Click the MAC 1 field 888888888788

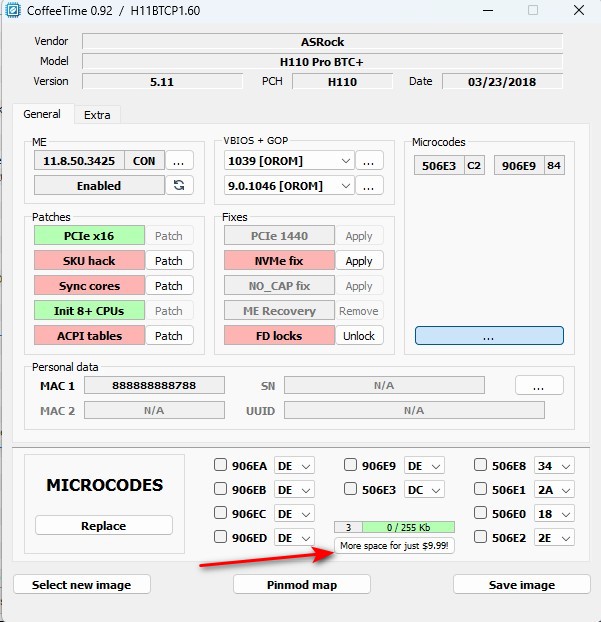tap(154, 385)
